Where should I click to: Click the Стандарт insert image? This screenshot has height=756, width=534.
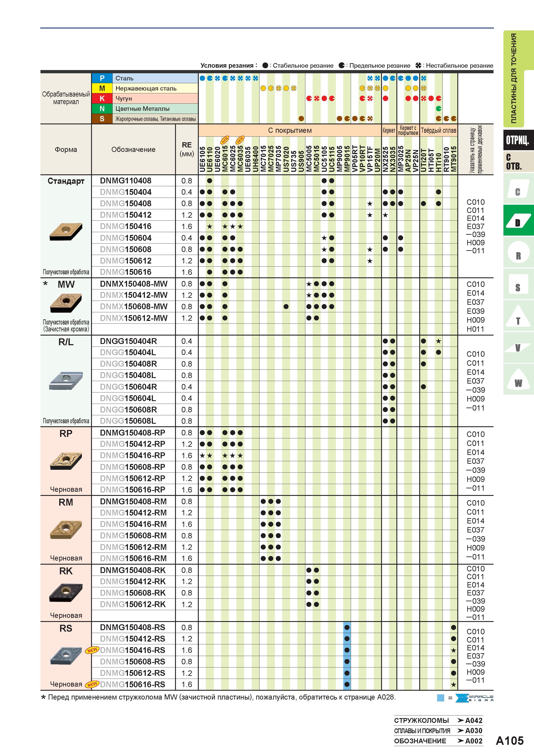click(x=66, y=231)
